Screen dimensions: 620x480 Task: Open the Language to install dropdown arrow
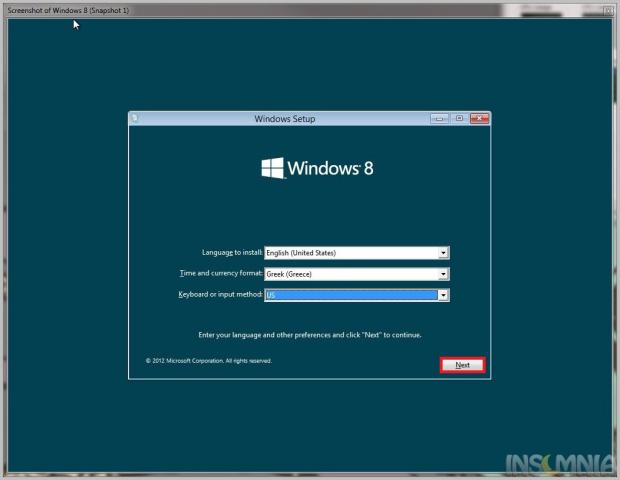pyautogui.click(x=443, y=253)
